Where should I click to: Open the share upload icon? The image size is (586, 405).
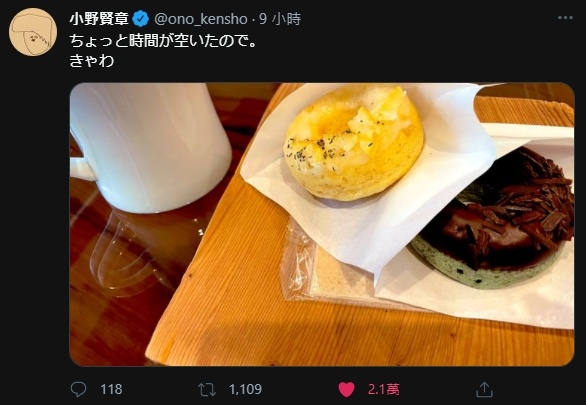(484, 389)
